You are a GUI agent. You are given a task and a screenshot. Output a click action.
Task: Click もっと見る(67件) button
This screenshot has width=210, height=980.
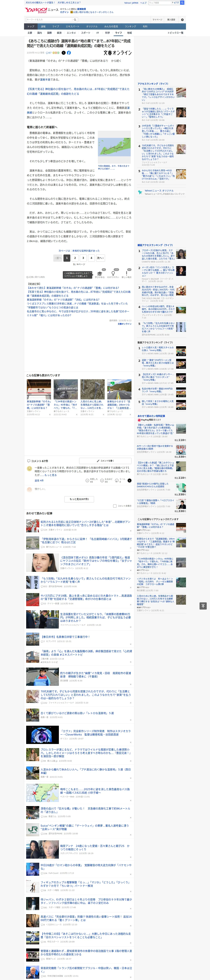click(79, 499)
